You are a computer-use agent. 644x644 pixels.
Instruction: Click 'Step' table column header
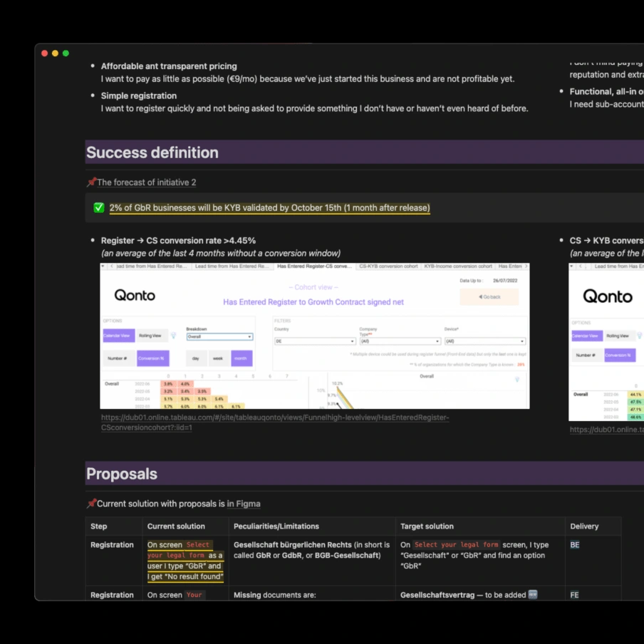point(98,526)
